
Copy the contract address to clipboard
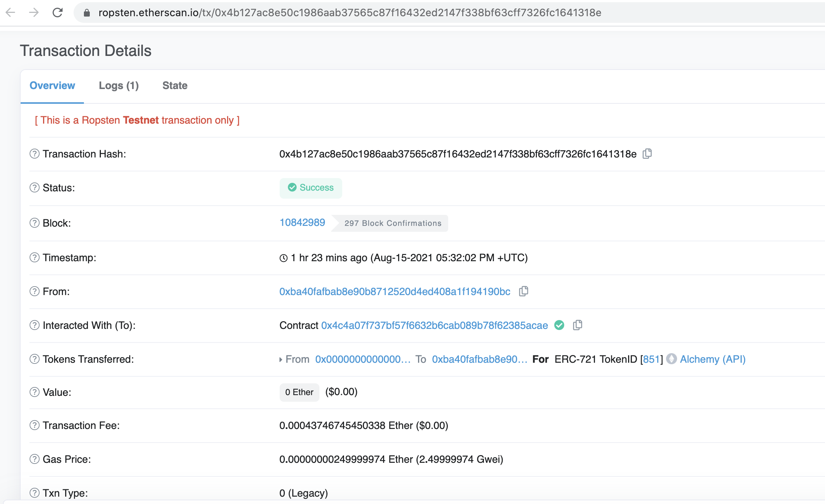click(x=578, y=325)
